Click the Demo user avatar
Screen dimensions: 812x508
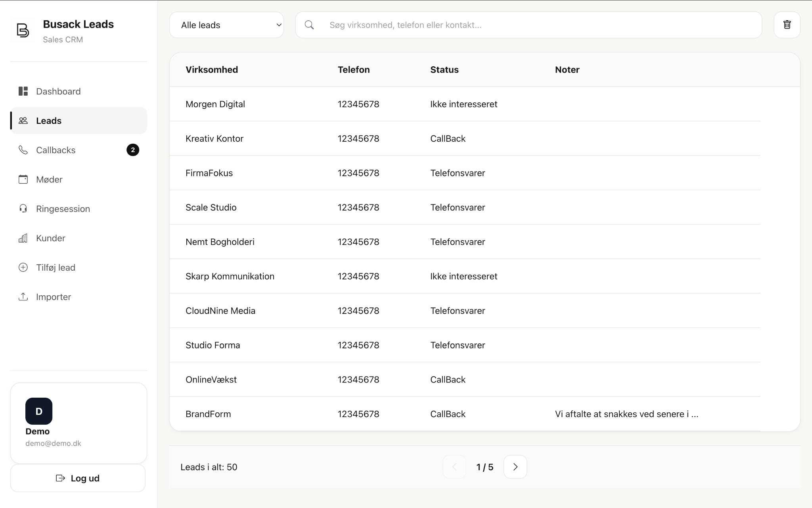tap(39, 411)
